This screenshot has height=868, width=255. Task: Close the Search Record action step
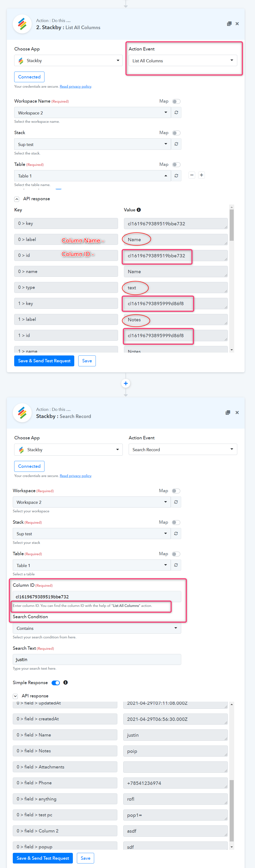237,412
